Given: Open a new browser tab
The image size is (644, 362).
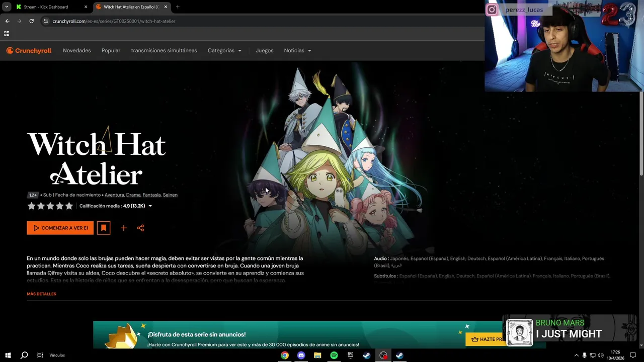Looking at the screenshot, I should point(178,7).
